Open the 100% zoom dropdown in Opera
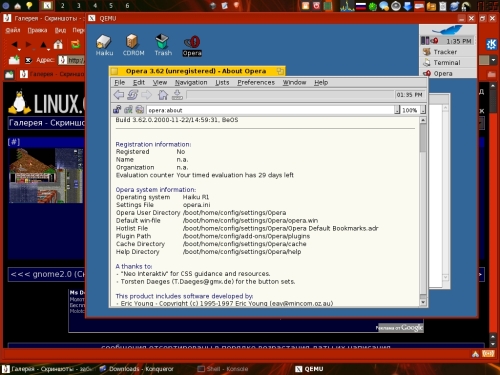Viewport: 500px width, 375px height. [423, 110]
